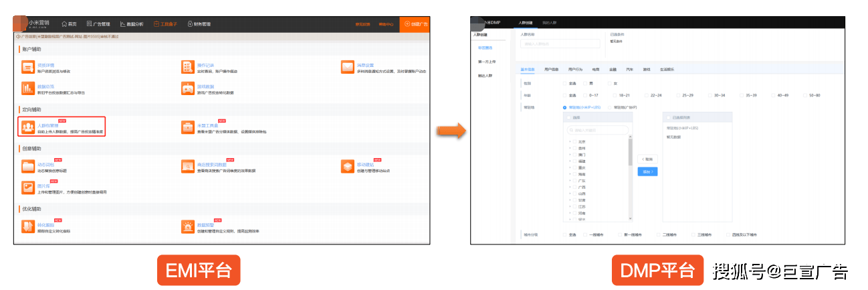Image resolution: width=868 pixels, height=290 pixels.
Task: Switch to 游戏 tab
Action: [x=647, y=69]
